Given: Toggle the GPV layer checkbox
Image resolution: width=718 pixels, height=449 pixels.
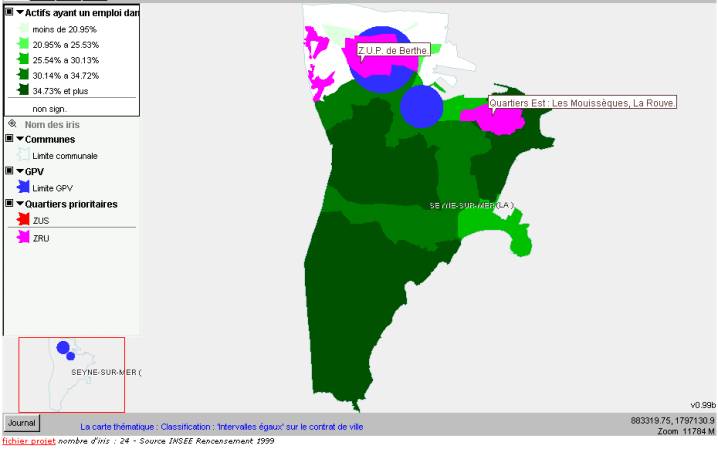Looking at the screenshot, I should pos(9,170).
